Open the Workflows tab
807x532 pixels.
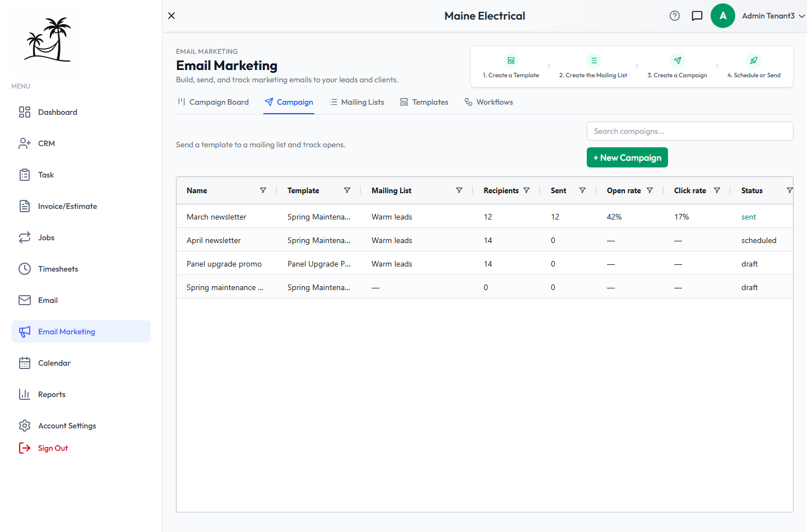tap(489, 102)
